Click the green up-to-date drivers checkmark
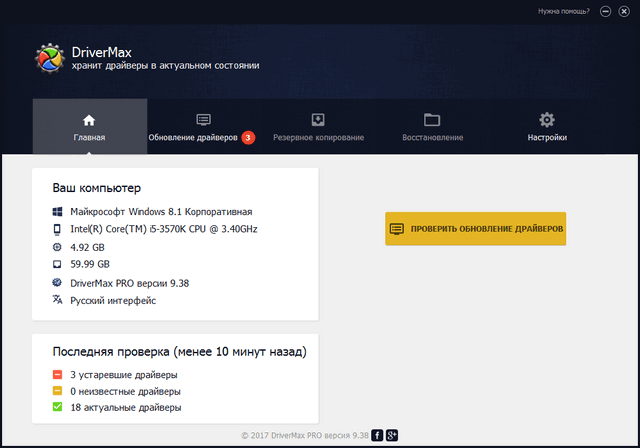Screen dimensions: 640x448 click(57, 407)
